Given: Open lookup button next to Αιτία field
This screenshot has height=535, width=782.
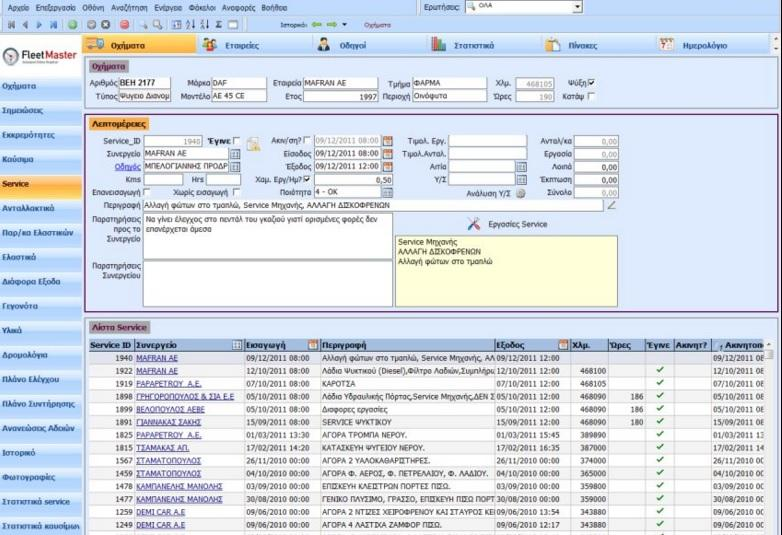Looking at the screenshot, I should tap(521, 167).
